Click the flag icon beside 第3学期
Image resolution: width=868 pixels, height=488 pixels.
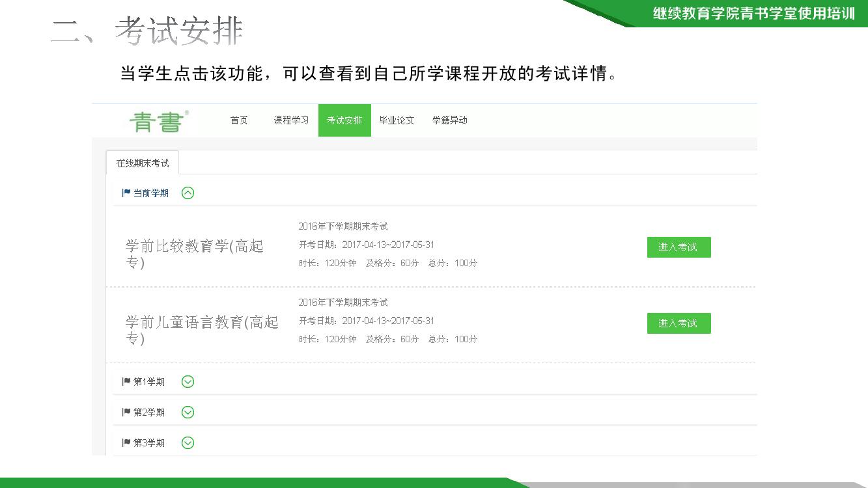coord(126,442)
